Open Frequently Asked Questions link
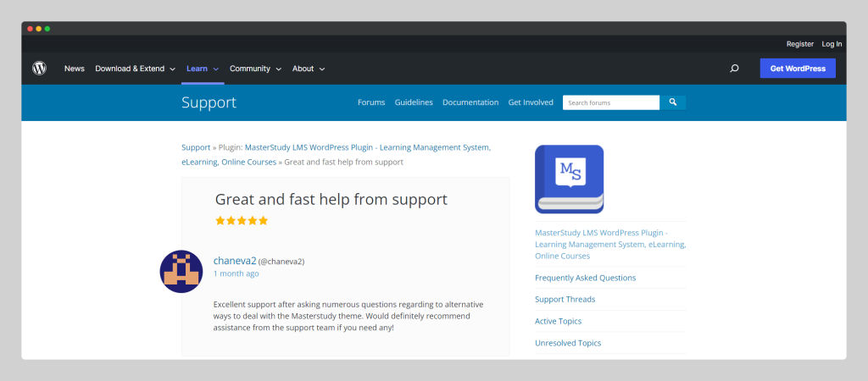Image resolution: width=868 pixels, height=381 pixels. point(585,278)
